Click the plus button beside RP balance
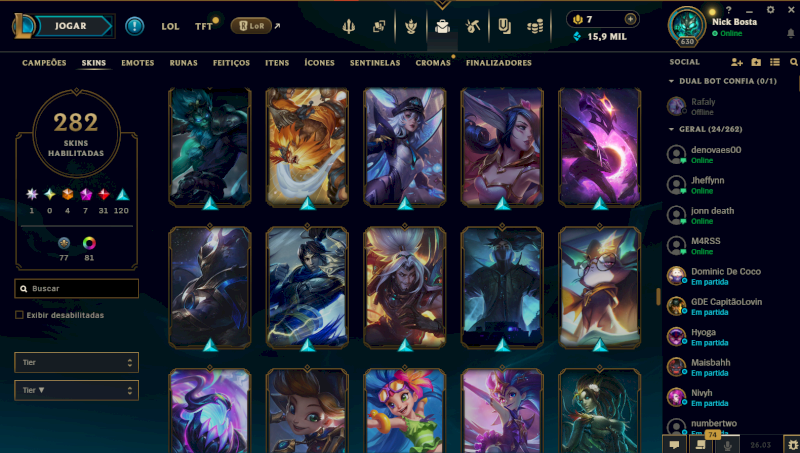Viewport: 800px width, 453px height. point(630,19)
